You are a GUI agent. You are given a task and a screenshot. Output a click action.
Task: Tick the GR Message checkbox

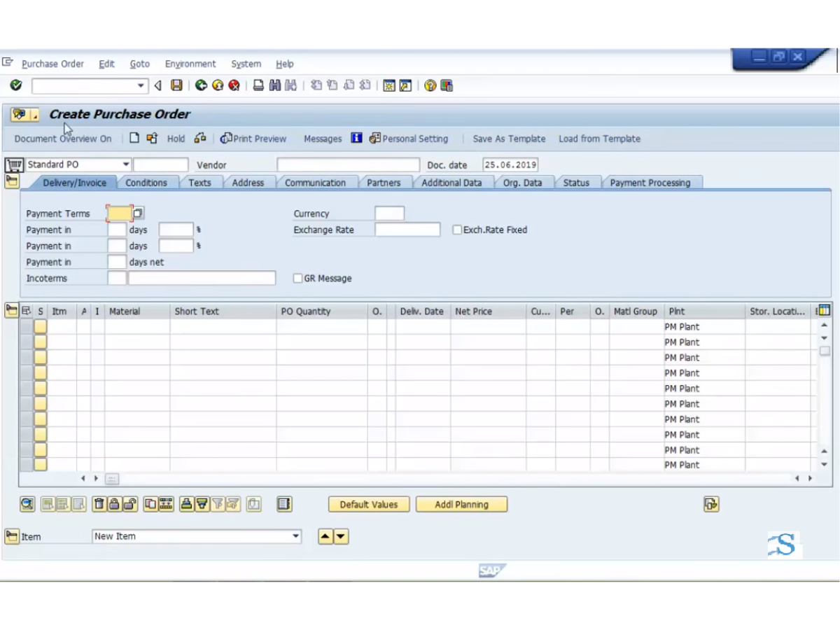point(297,279)
